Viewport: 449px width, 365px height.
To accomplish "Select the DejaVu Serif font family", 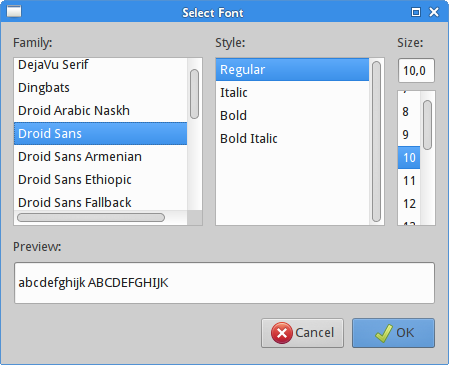I will pos(100,65).
